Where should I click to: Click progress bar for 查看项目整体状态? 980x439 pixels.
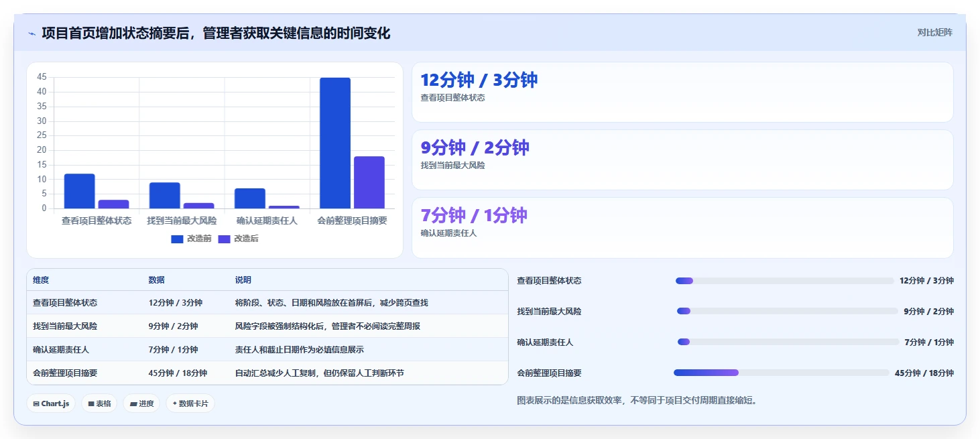point(784,281)
